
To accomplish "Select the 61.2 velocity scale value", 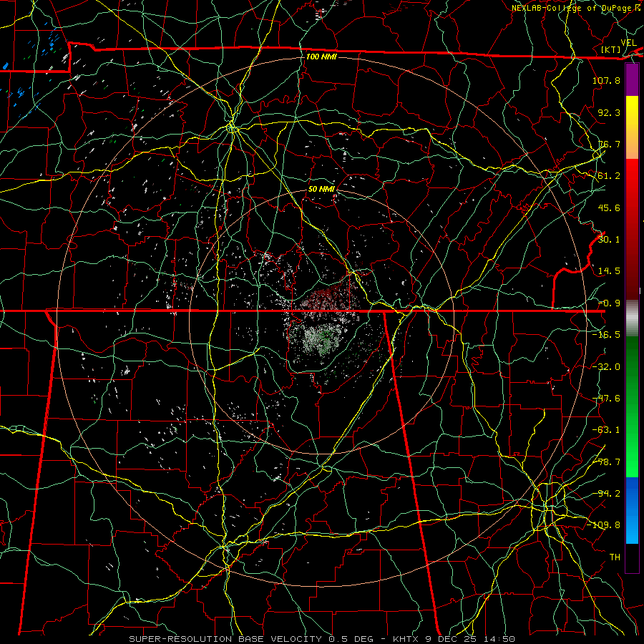I will pos(609,176).
